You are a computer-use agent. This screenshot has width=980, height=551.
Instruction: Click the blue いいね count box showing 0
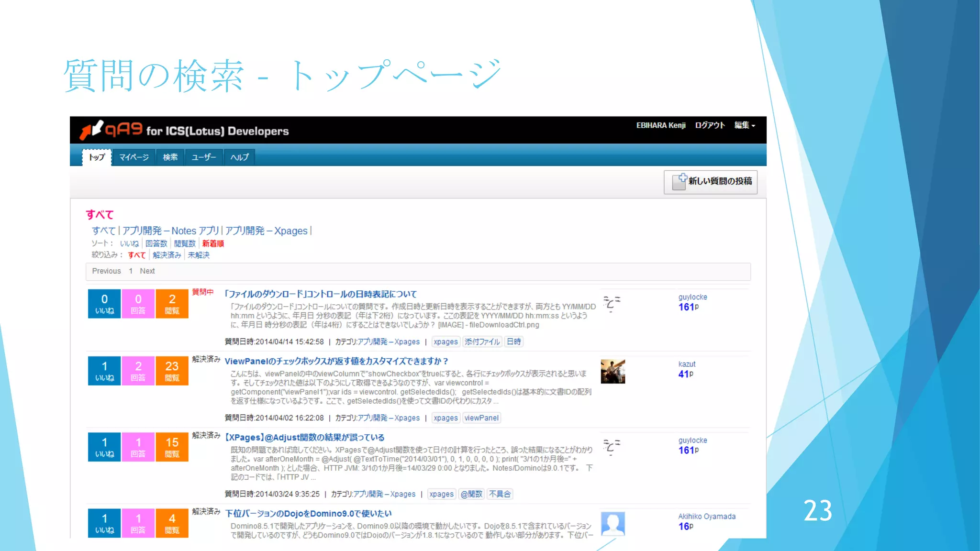point(104,304)
